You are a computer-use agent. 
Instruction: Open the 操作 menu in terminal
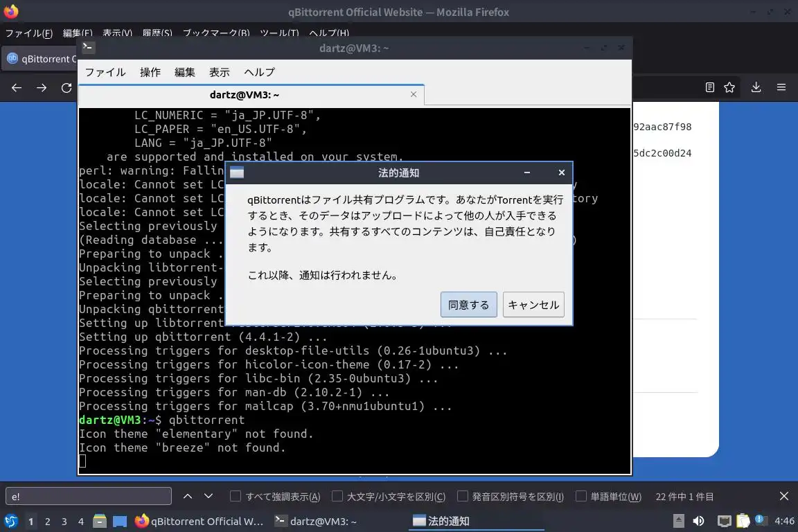(x=150, y=72)
